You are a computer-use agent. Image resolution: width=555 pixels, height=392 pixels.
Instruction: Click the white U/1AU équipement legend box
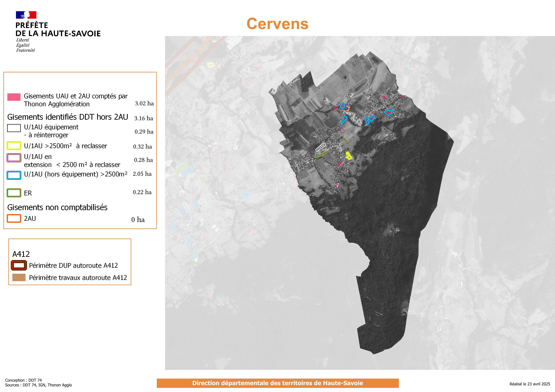click(x=14, y=128)
